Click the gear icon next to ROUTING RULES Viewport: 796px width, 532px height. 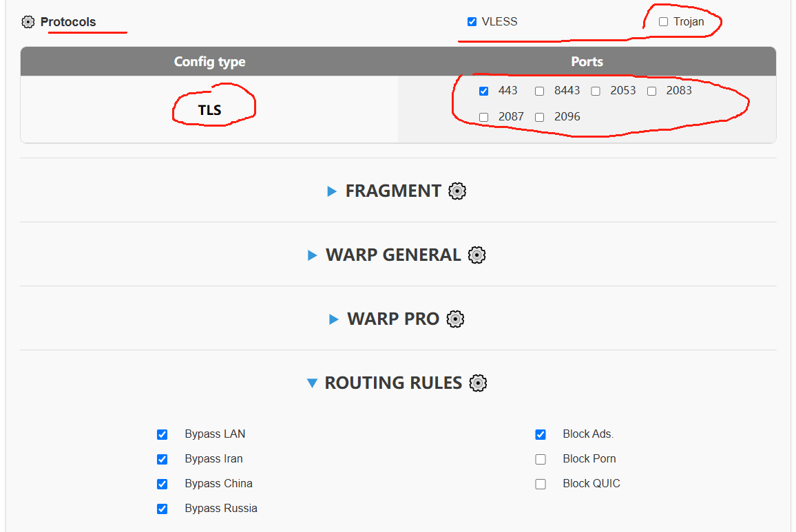point(478,383)
